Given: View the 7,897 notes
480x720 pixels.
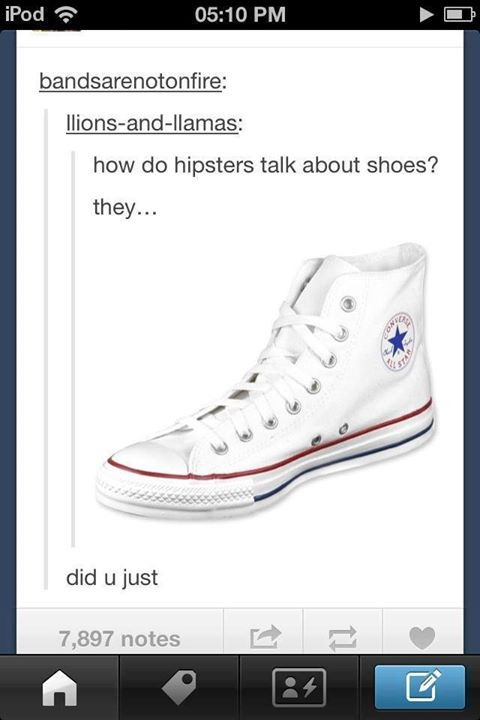Looking at the screenshot, I should click(x=119, y=639).
